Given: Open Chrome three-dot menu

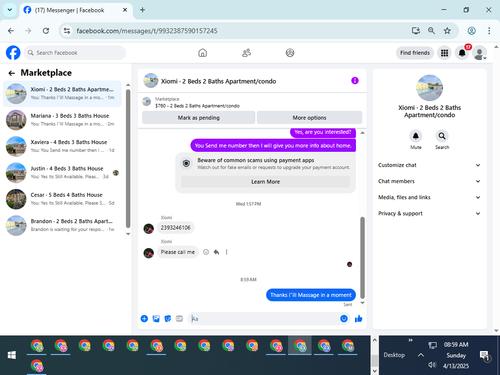Looking at the screenshot, I should point(489,31).
